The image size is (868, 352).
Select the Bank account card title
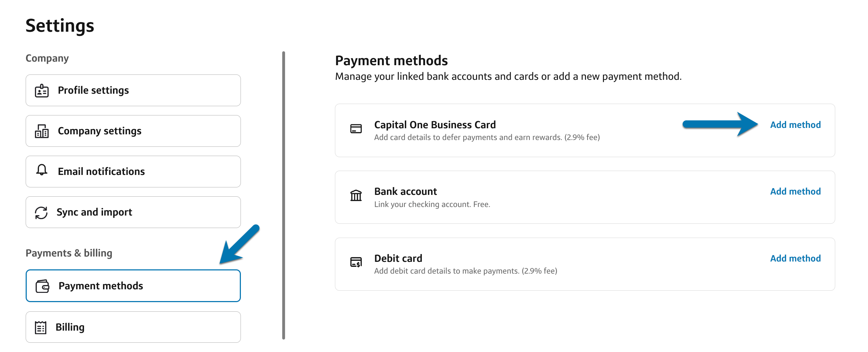pyautogui.click(x=405, y=192)
